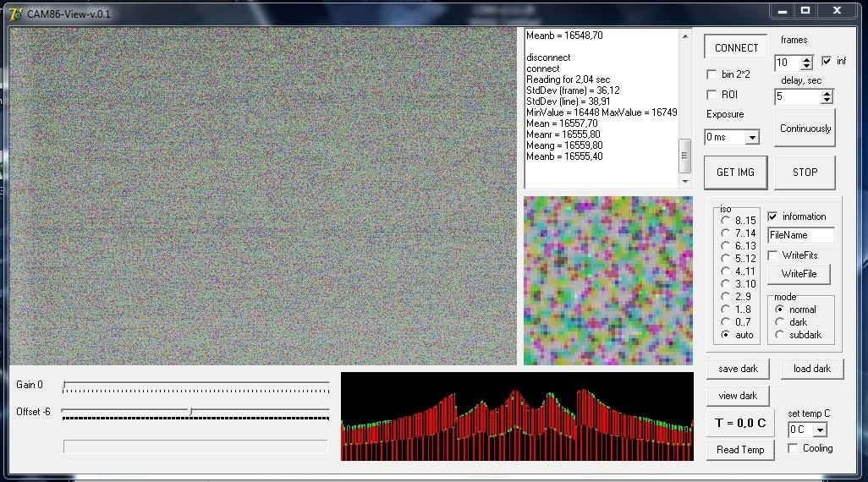This screenshot has width=868, height=482.
Task: Enable the bin 2*2 checkbox
Action: click(x=711, y=74)
